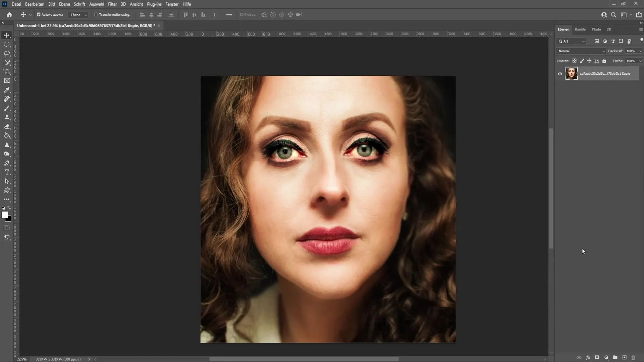Select the Lasso tool
The width and height of the screenshot is (644, 362).
[7, 53]
